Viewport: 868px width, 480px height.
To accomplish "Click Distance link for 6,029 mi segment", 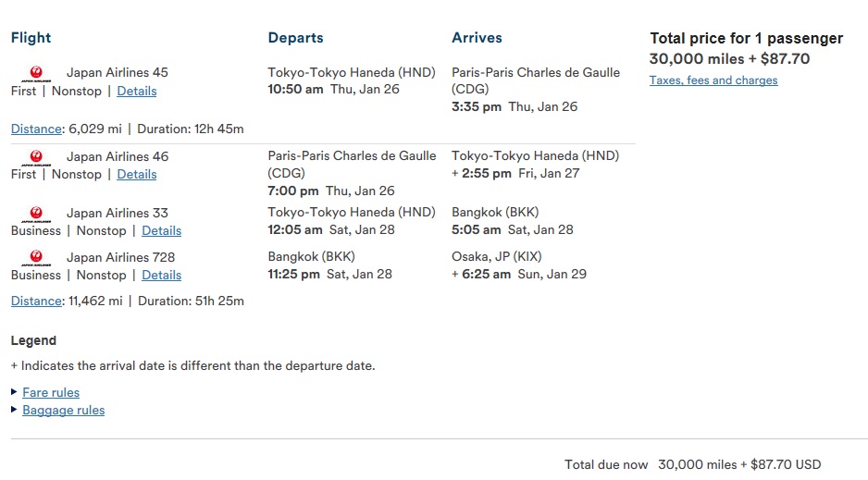I will (x=36, y=129).
